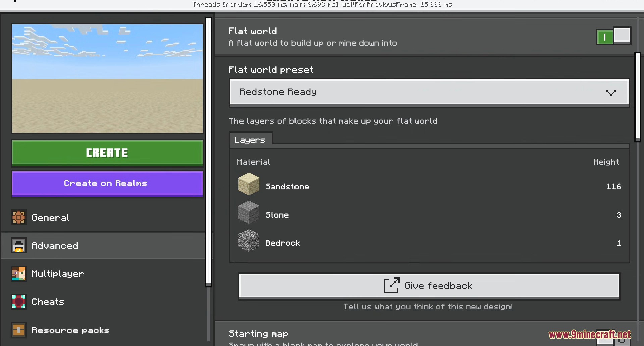Image resolution: width=644 pixels, height=346 pixels.
Task: Click the Sandstone height value 116
Action: [x=614, y=187]
